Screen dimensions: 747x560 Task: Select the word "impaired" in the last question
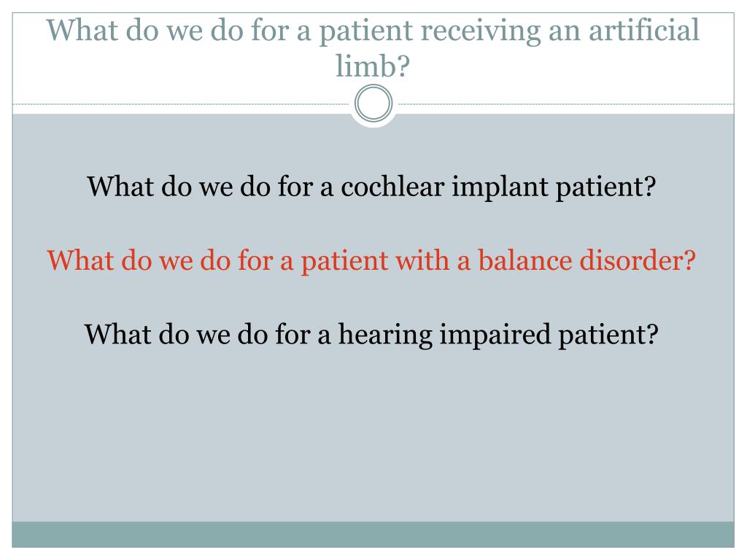coord(495,335)
